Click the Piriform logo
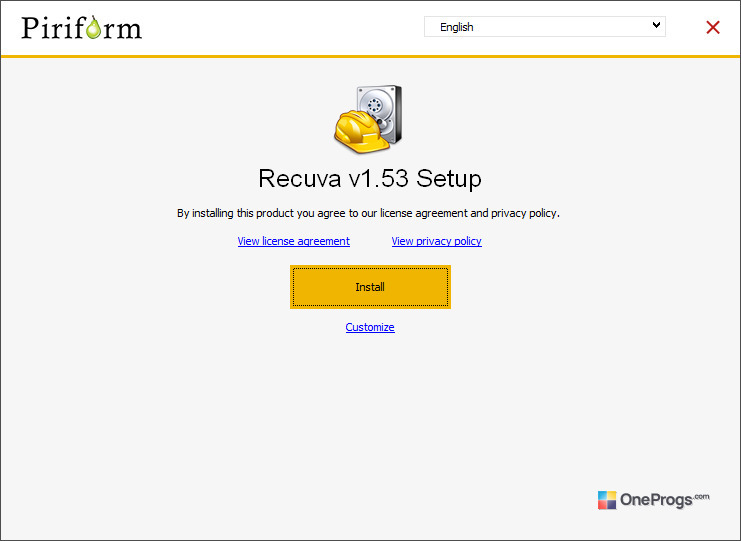The width and height of the screenshot is (741, 541). click(81, 27)
